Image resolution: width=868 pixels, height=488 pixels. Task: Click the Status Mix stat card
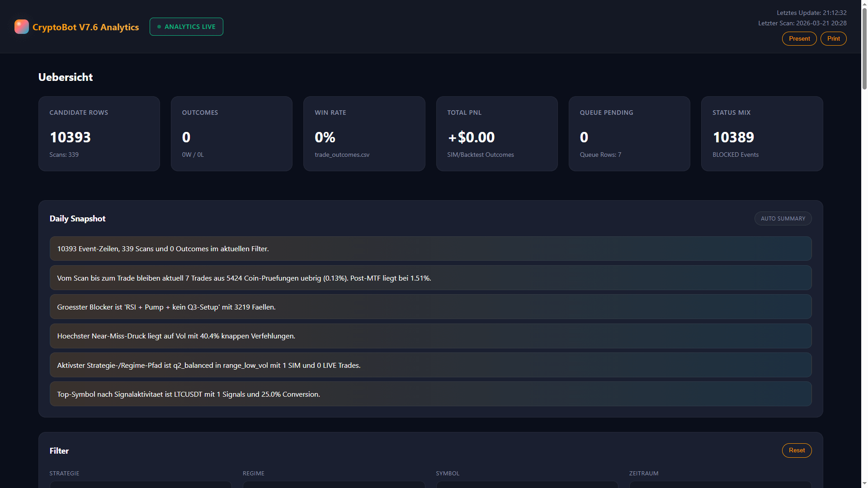point(762,134)
